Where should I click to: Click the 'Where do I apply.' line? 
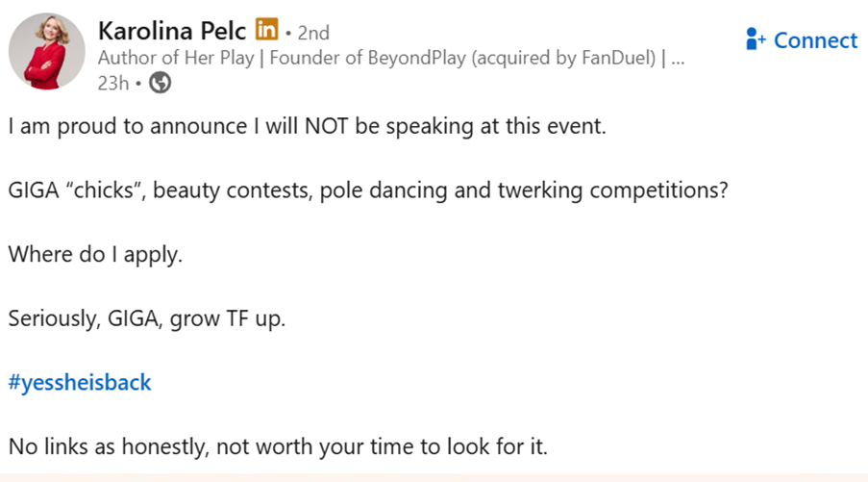click(95, 255)
